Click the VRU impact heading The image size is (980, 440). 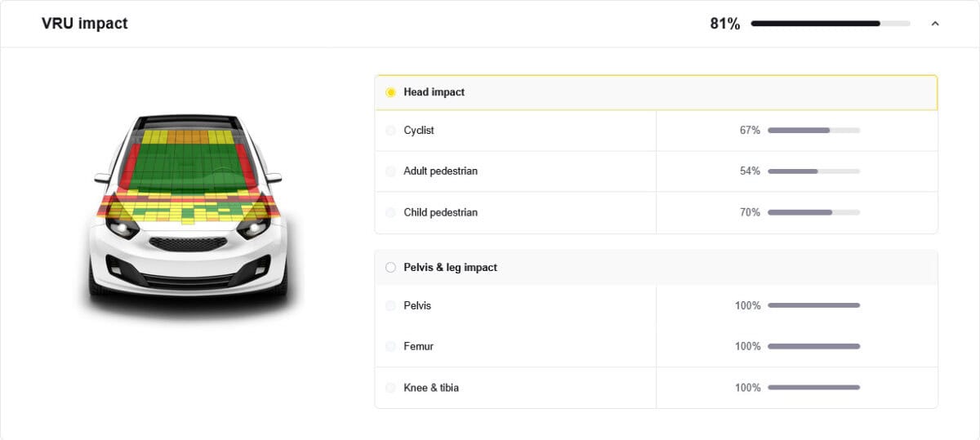pos(85,24)
